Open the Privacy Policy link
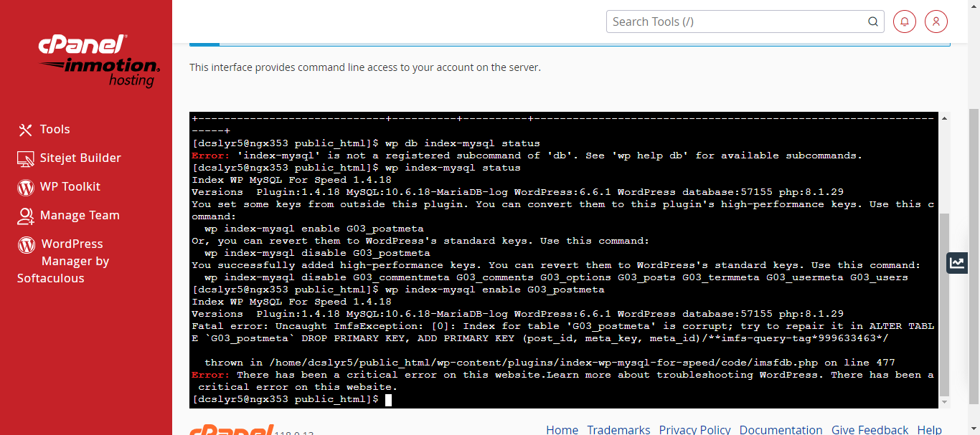This screenshot has width=980, height=435. pos(694,429)
